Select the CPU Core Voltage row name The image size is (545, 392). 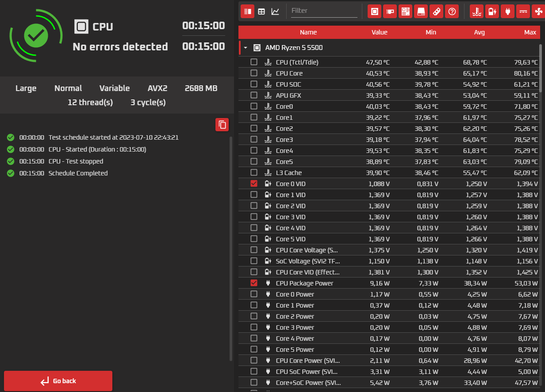point(307,250)
